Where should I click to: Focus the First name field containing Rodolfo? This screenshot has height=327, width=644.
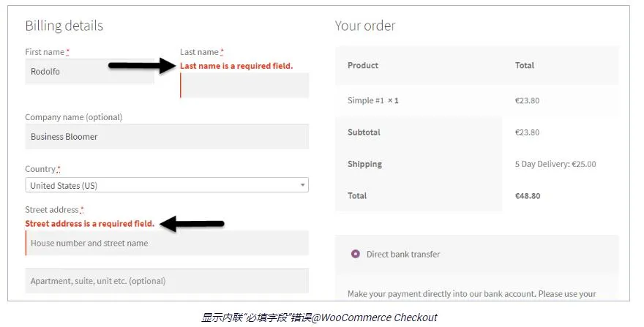[x=89, y=72]
